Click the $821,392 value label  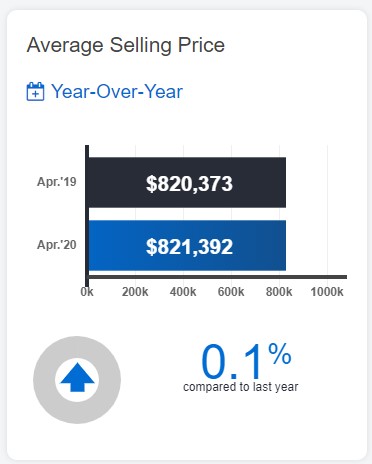point(189,247)
